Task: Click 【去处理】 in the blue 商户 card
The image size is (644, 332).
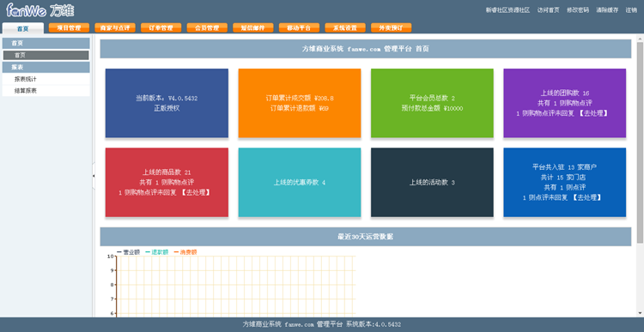Action: (x=587, y=197)
